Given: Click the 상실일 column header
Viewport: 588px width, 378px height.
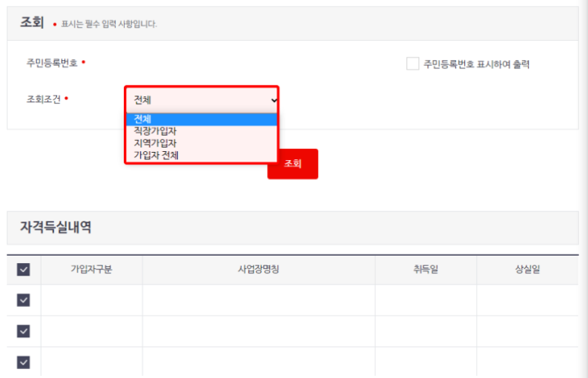Looking at the screenshot, I should point(527,269).
